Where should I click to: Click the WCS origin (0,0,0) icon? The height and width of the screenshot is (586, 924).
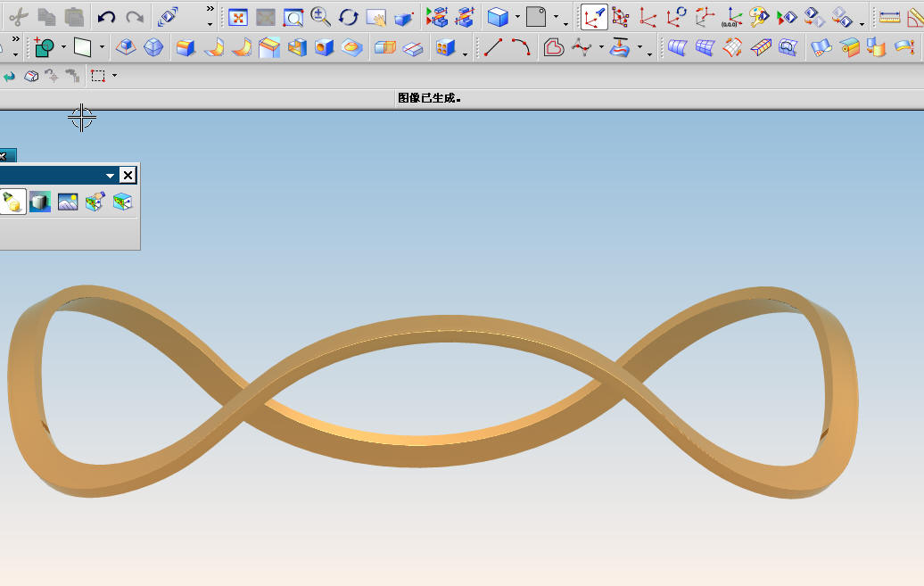(732, 18)
